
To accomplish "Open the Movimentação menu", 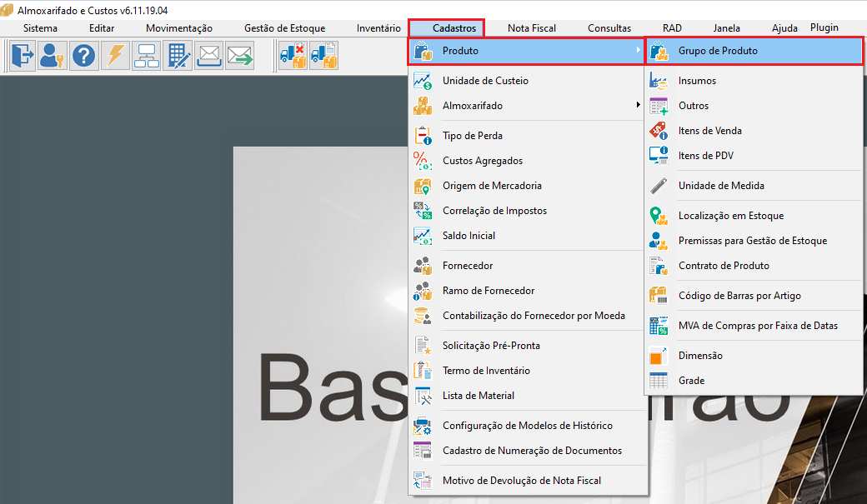I will 179,28.
